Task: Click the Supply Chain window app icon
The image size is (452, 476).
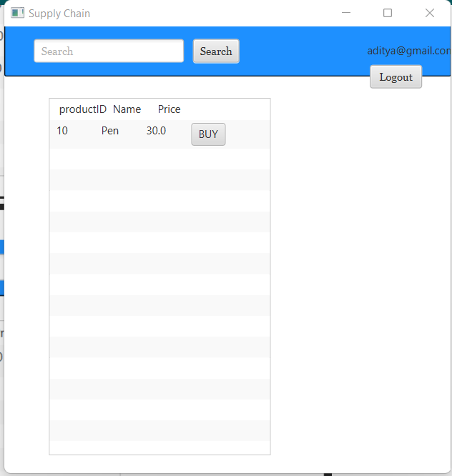Action: point(17,13)
